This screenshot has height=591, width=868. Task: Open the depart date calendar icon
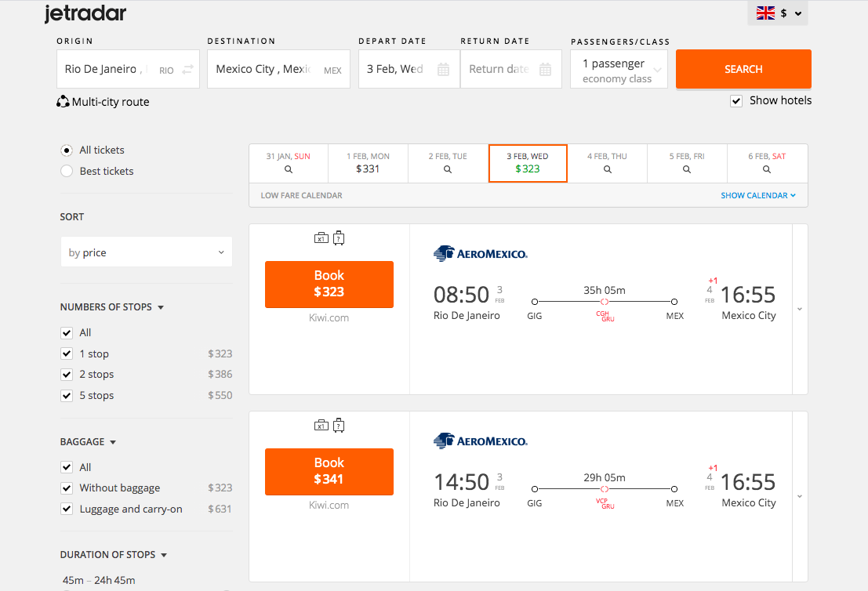tap(443, 70)
